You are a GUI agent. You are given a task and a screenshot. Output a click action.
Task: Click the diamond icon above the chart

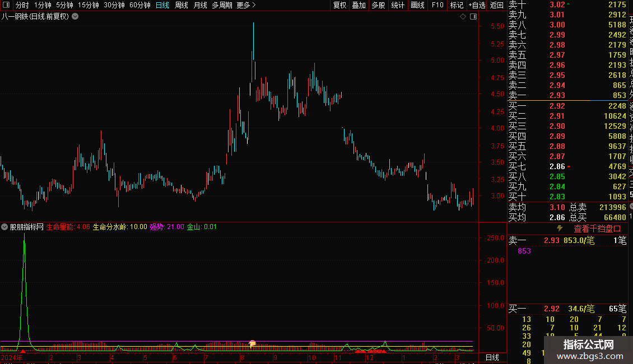coord(463,17)
